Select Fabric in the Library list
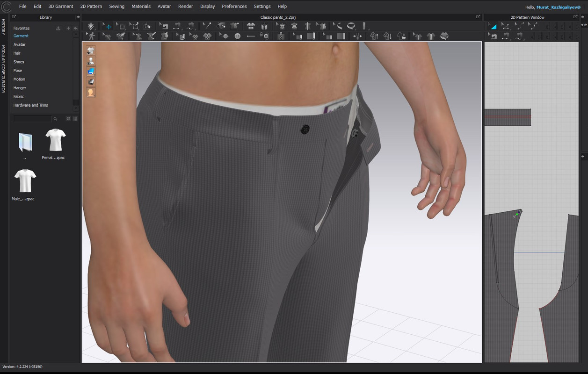The image size is (588, 374). [19, 97]
